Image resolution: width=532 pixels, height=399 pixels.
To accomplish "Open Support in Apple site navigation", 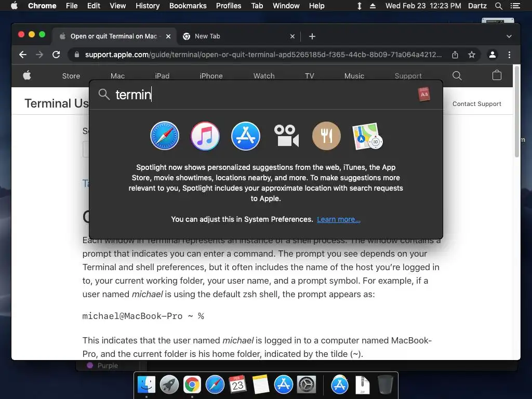I will [408, 76].
